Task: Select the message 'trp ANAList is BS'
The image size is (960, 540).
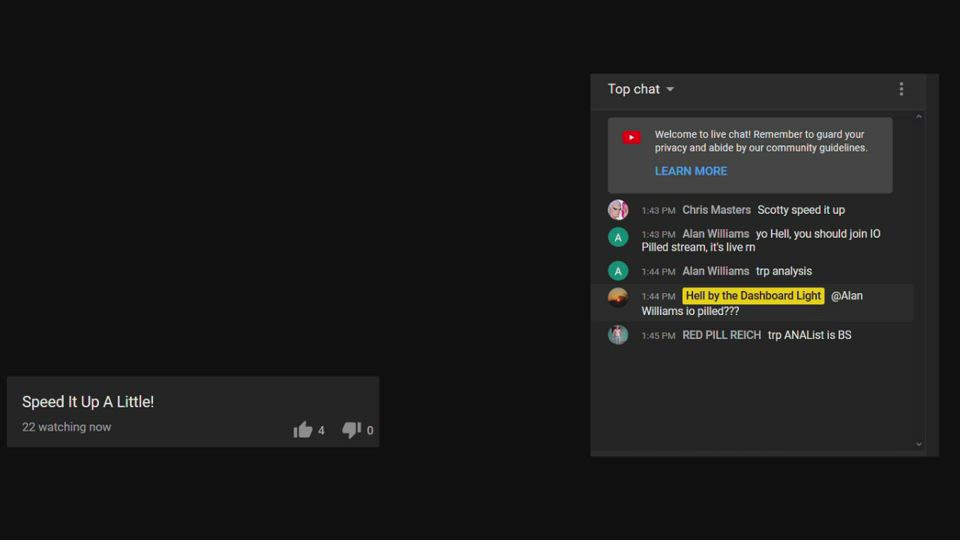Action: [x=809, y=335]
